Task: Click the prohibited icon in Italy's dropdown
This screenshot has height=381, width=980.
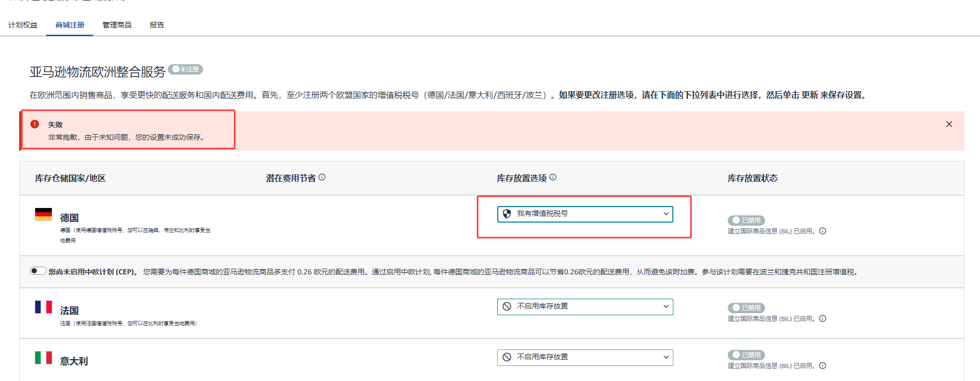Action: point(507,357)
